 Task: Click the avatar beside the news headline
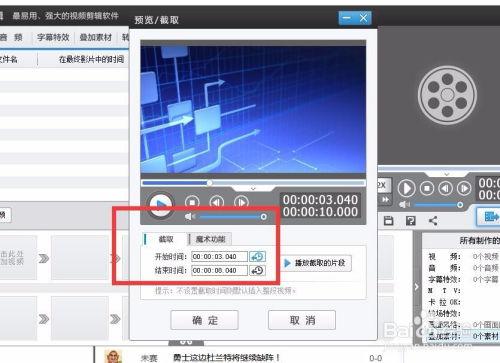(x=113, y=357)
